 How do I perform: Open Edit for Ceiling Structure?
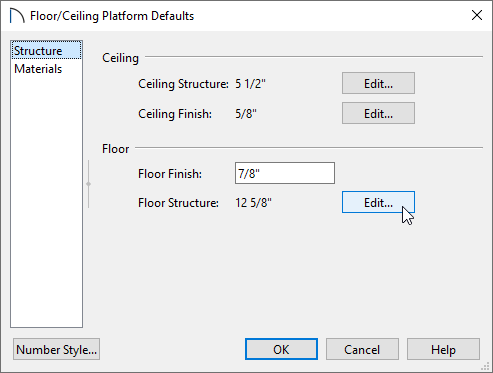point(378,83)
